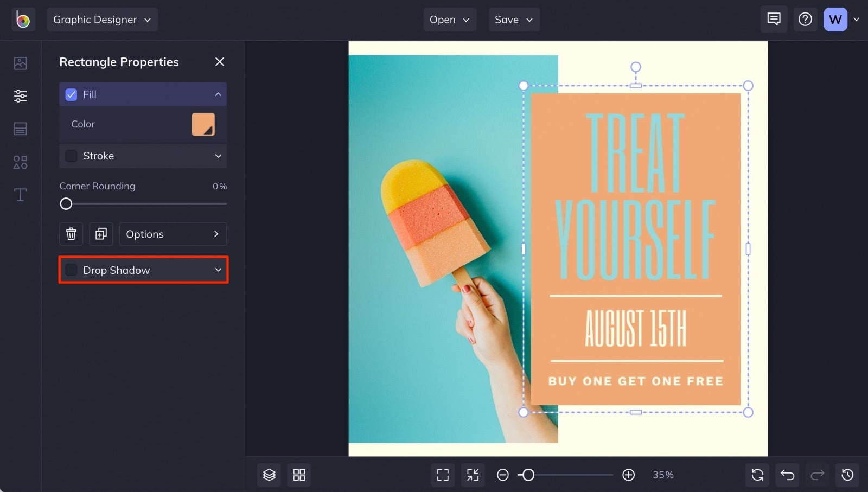The height and width of the screenshot is (492, 868).
Task: Open the Shapes panel in the sidebar
Action: (x=20, y=162)
